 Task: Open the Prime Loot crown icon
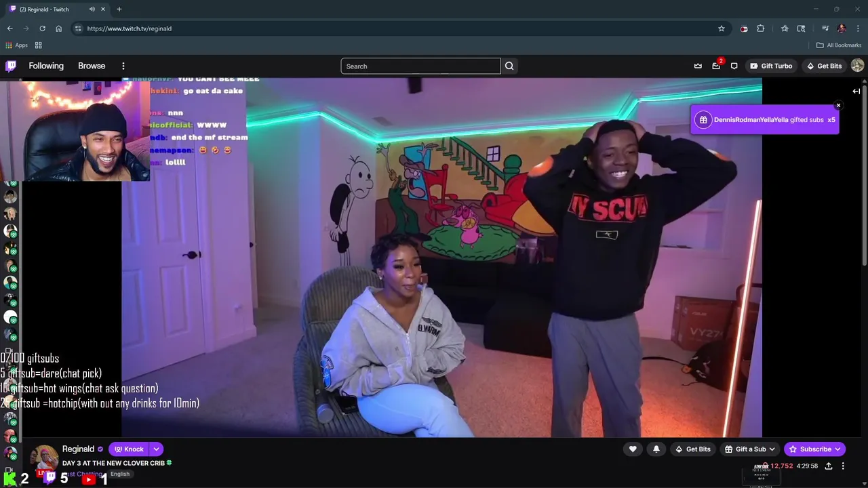pos(698,66)
